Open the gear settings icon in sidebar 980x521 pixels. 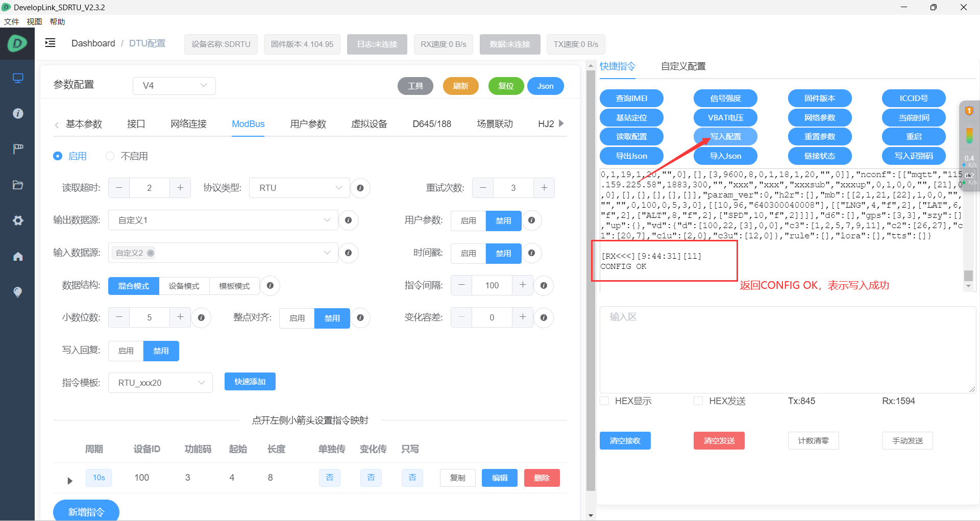tap(18, 220)
